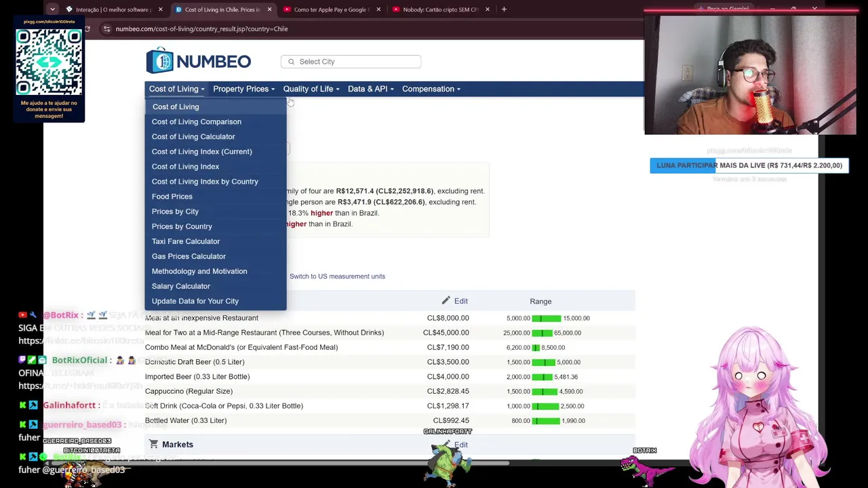
Task: Click the numbeo.com address bar URL
Action: [x=201, y=28]
